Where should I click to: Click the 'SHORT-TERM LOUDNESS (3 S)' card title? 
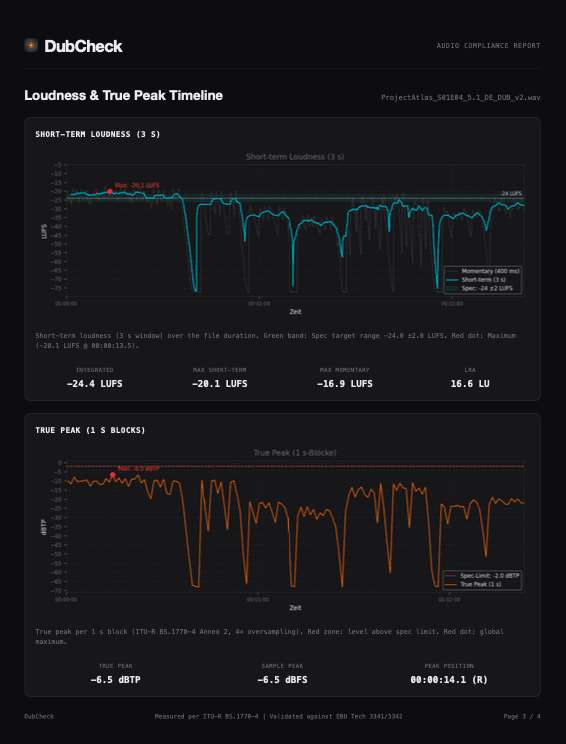pos(98,134)
